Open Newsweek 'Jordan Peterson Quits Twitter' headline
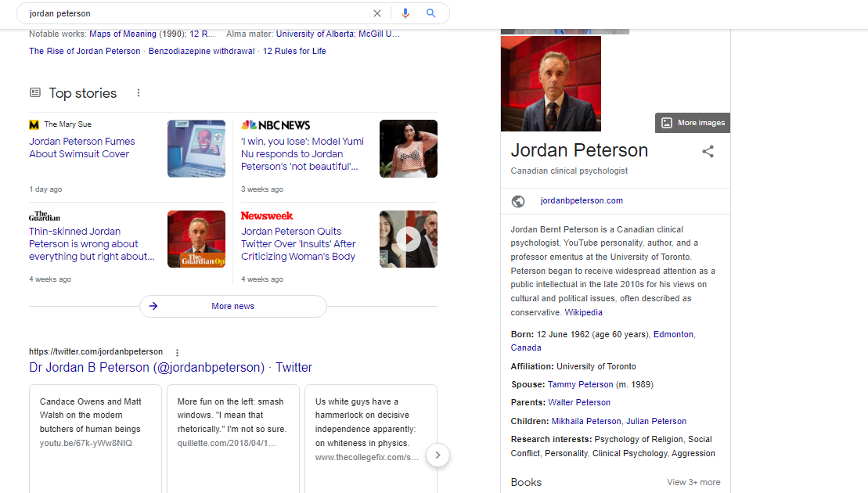The height and width of the screenshot is (493, 868). point(298,244)
